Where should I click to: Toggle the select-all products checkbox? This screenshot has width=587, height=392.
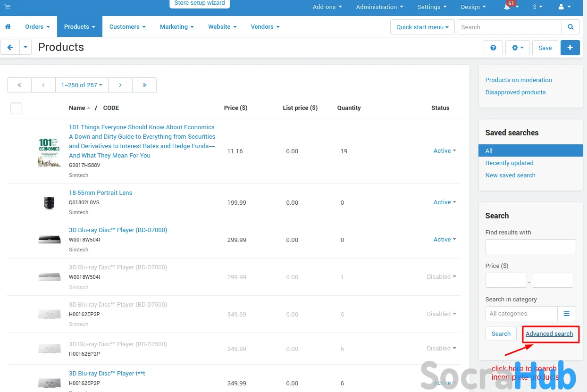[x=16, y=108]
